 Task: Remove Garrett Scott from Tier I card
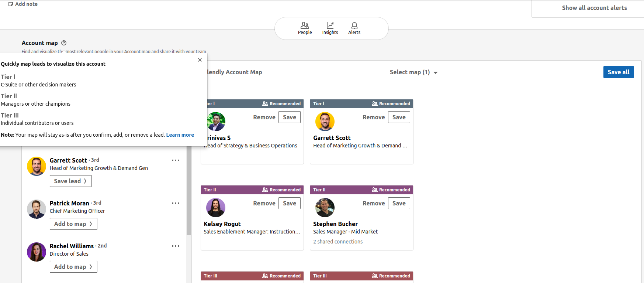(373, 117)
